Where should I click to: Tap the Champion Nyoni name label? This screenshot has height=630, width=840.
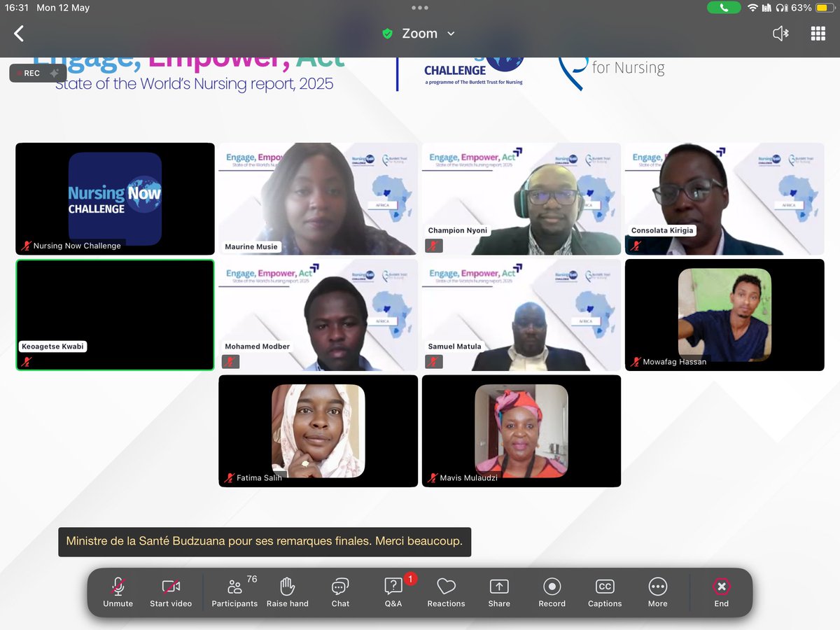[458, 230]
